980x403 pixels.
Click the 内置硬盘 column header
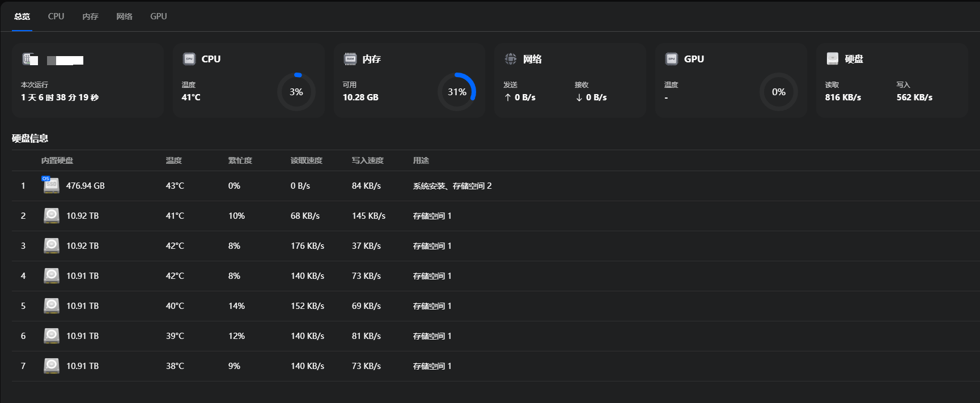coord(57,160)
